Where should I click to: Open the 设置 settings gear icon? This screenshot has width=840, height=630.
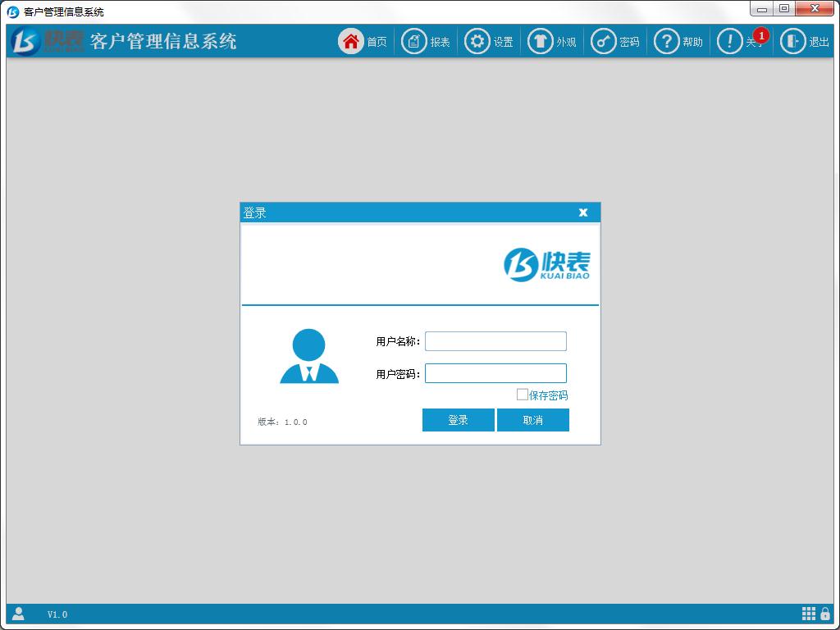click(x=477, y=41)
